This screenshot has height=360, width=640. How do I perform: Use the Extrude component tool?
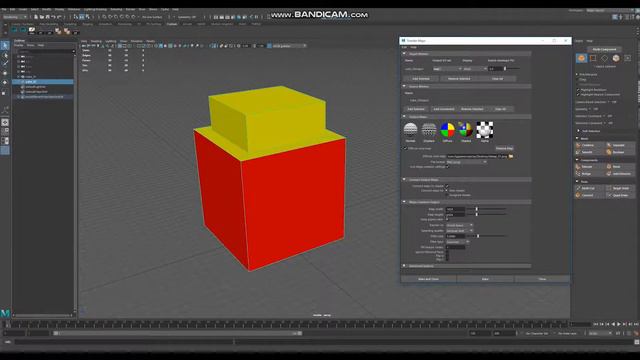[x=589, y=167]
